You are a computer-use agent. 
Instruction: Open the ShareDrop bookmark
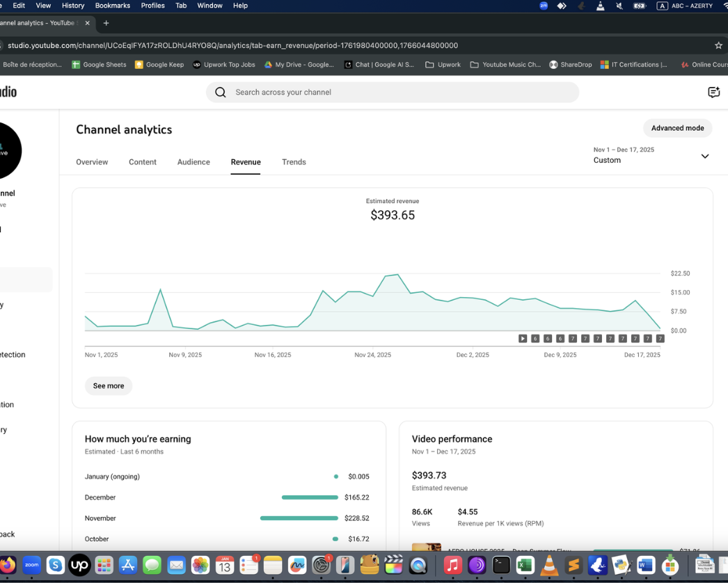(x=570, y=65)
